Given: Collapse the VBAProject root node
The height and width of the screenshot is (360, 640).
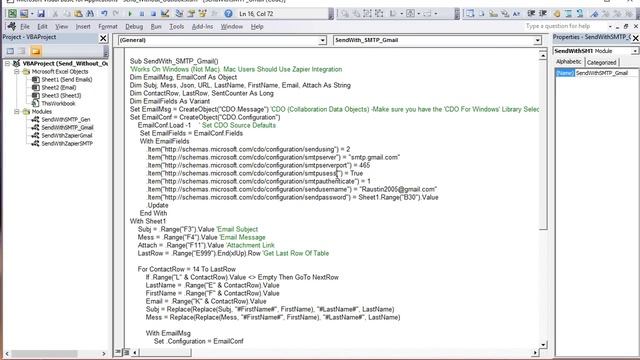Looking at the screenshot, I should [7, 64].
